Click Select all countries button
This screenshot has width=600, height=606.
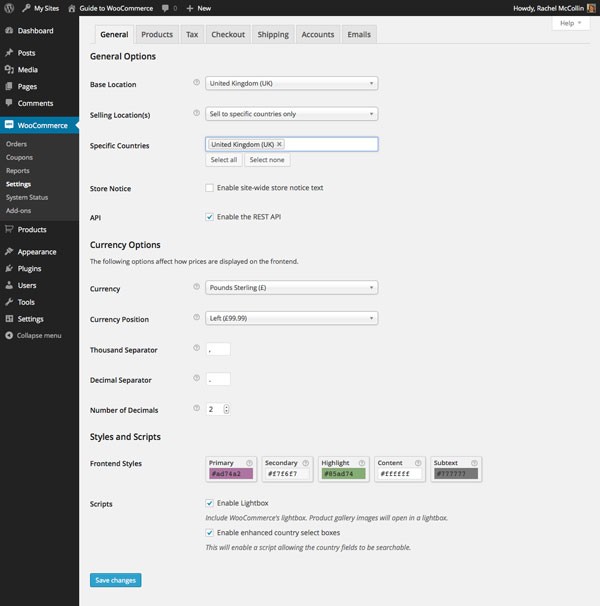(x=224, y=160)
